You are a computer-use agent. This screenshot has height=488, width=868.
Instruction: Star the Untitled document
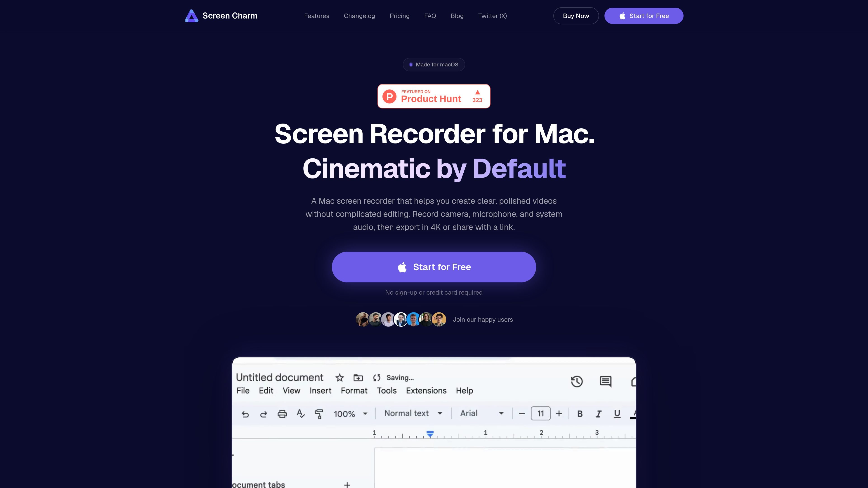point(339,378)
